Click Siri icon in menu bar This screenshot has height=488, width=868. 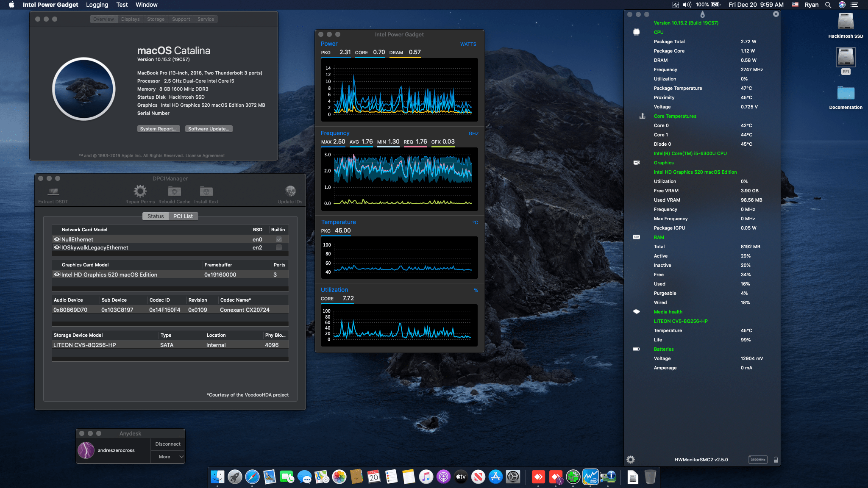pos(842,5)
